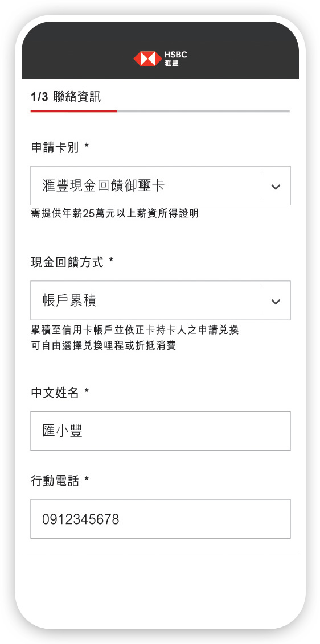Viewport: 320px width, 644px height.
Task: Select the 滙豐現金回饋御璽卡 combo box
Action: pyautogui.click(x=161, y=185)
